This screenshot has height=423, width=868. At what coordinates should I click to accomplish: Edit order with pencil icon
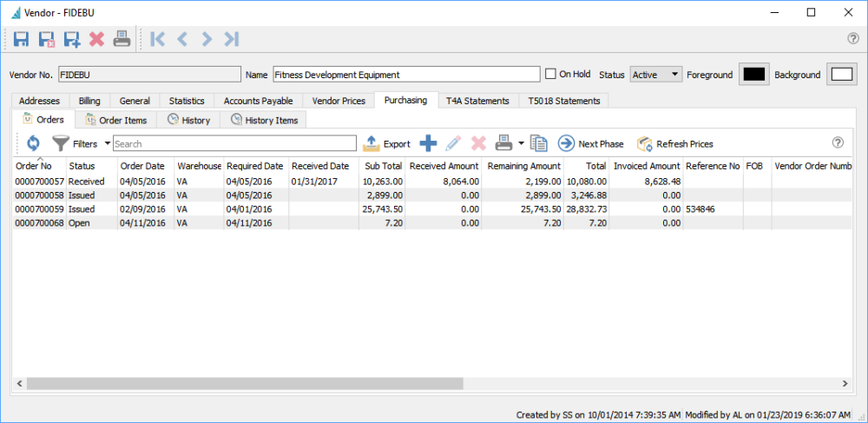[x=453, y=144]
